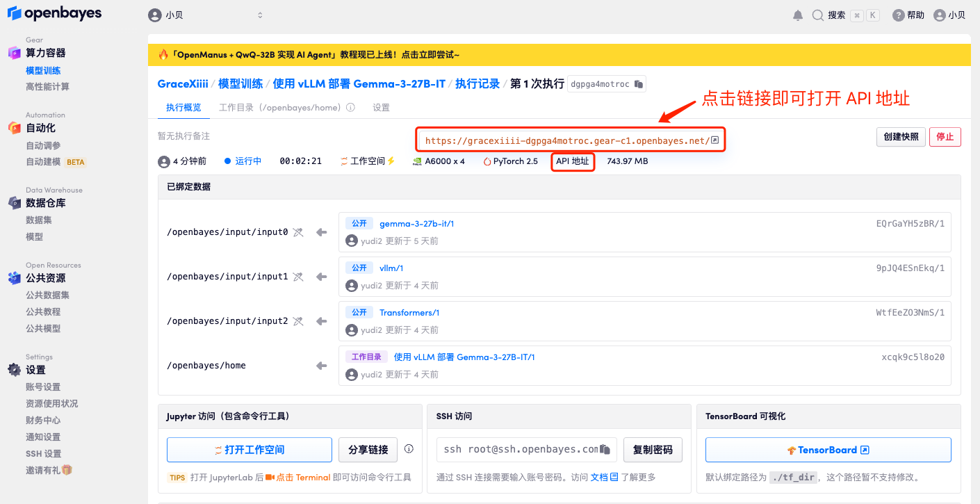The height and width of the screenshot is (504, 980).
Task: Click the notification bell icon
Action: coord(798,15)
